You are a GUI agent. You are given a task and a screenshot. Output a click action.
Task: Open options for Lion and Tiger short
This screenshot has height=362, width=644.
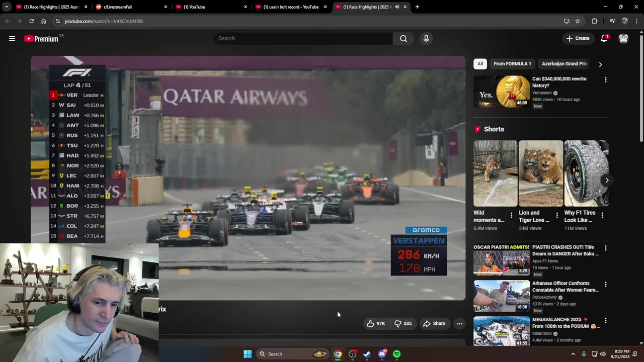556,215
